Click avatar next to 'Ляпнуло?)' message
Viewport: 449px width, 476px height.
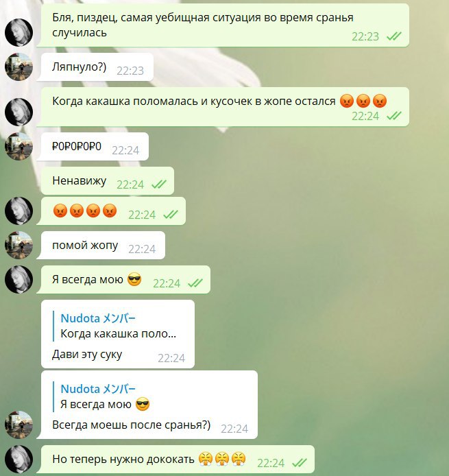tap(19, 67)
